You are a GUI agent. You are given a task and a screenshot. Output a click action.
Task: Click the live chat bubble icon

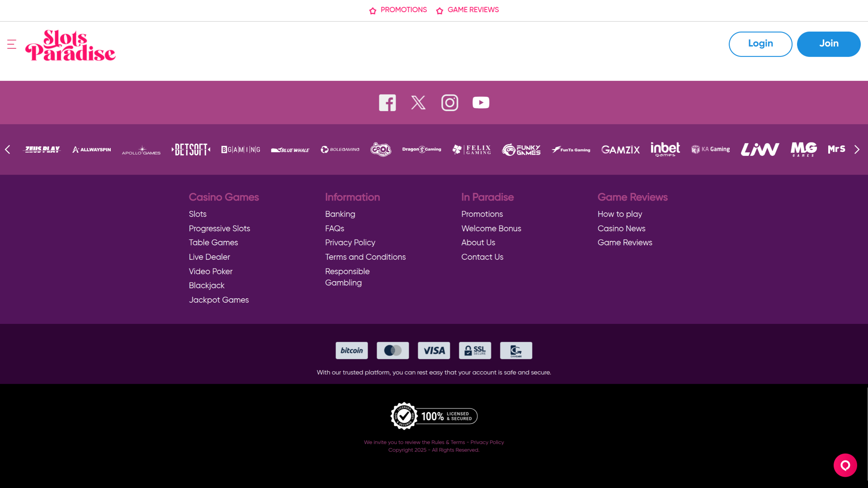845,465
